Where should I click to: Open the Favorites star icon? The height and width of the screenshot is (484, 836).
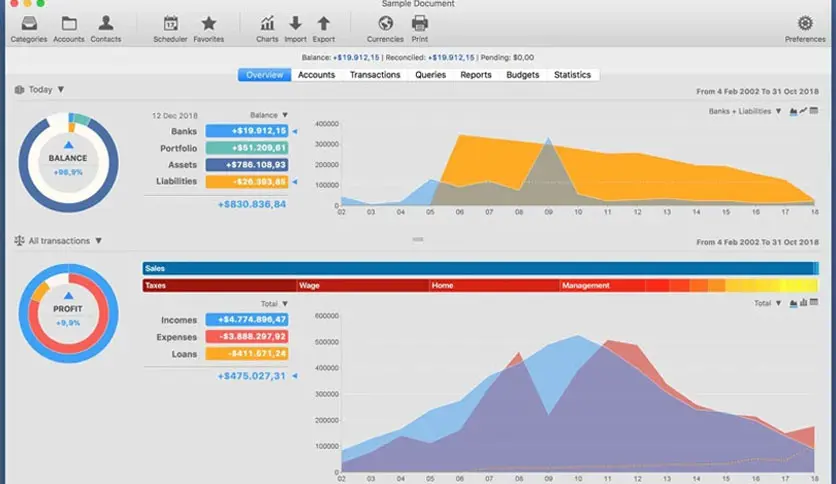tap(208, 23)
